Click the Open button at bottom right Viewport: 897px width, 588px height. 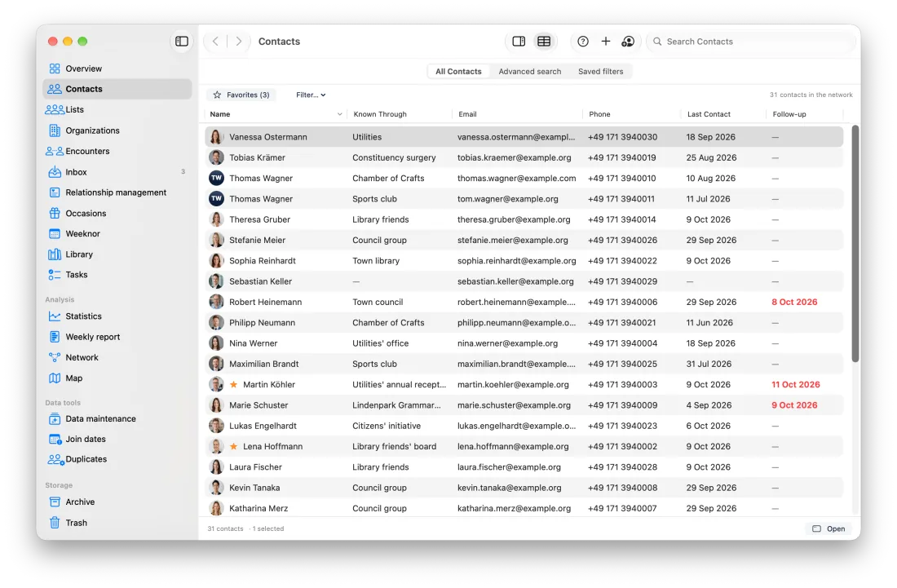[829, 529]
